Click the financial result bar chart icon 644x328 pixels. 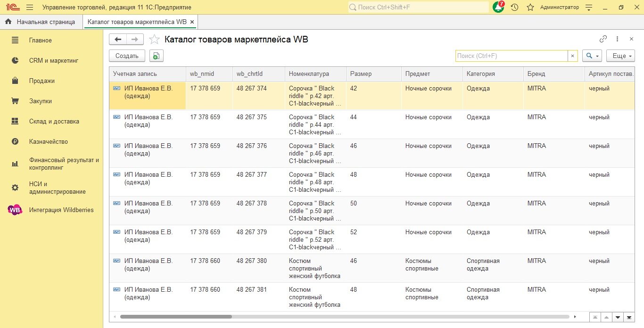pyautogui.click(x=15, y=164)
